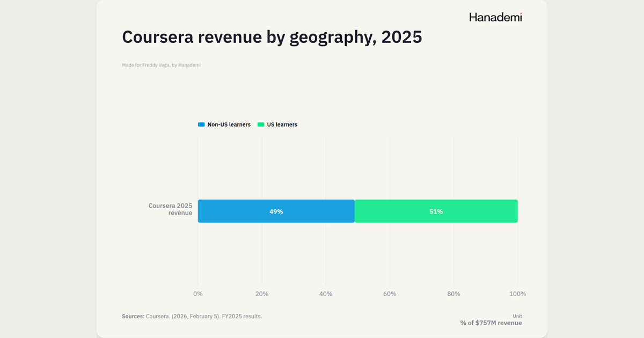Click the Sources citation text
This screenshot has height=338, width=644.
point(192,317)
